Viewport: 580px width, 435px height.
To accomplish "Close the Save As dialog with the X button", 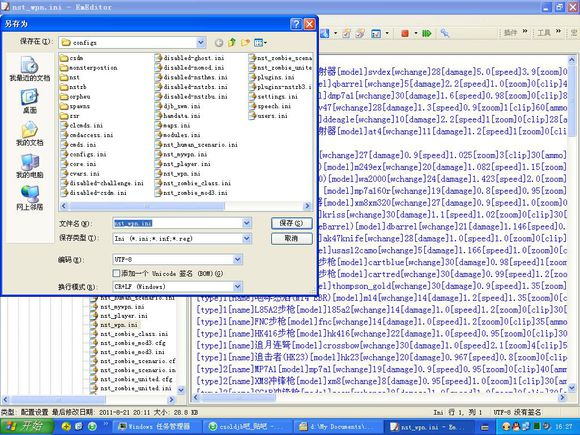I will click(309, 24).
